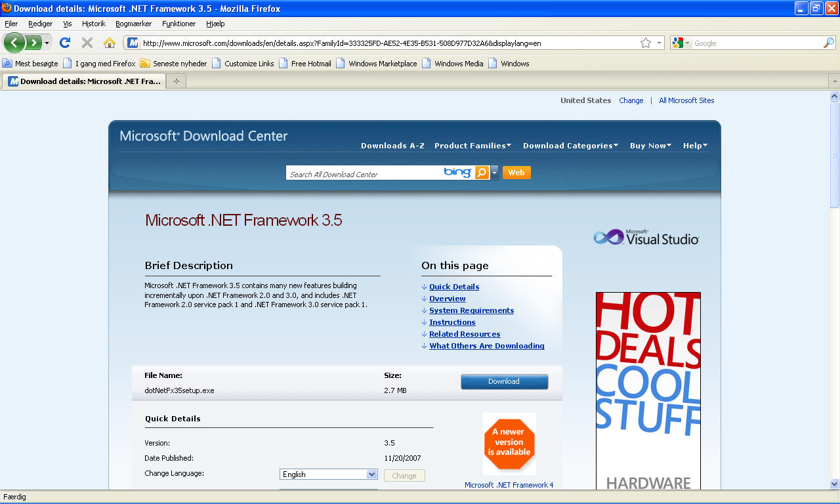Click the vertical scrollbar down arrow

point(834,484)
